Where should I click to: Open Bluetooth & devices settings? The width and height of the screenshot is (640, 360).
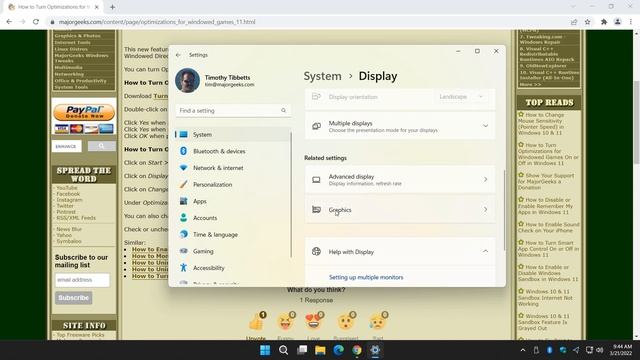(233, 151)
